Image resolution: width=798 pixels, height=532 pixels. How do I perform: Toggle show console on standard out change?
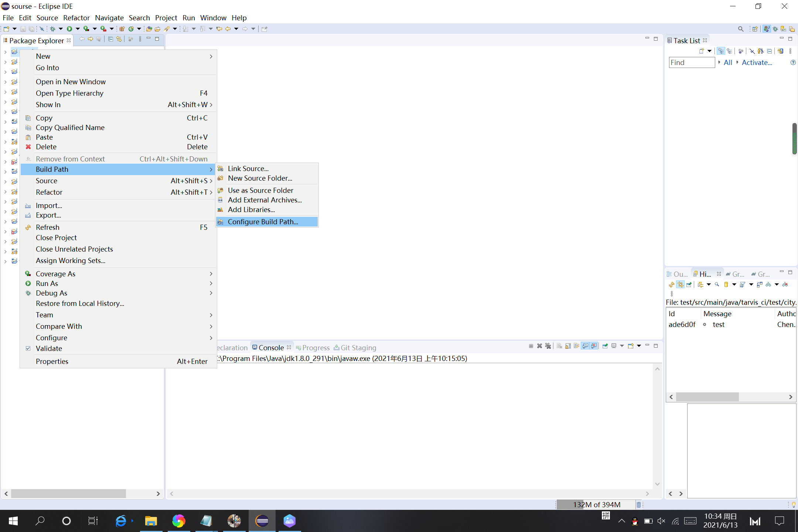click(x=585, y=346)
